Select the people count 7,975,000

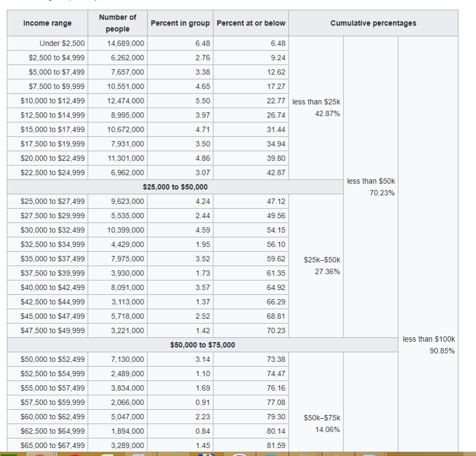(x=127, y=259)
